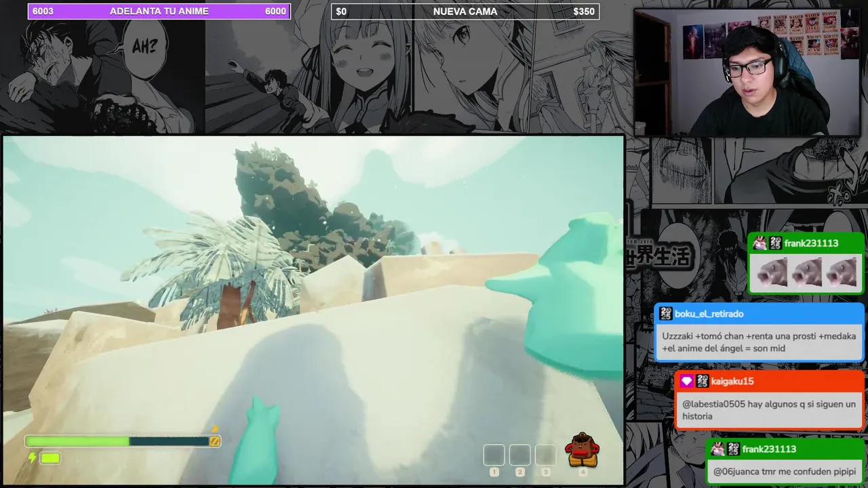Image resolution: width=868 pixels, height=488 pixels.
Task: Click the $0 current donation amount
Action: [x=341, y=12]
